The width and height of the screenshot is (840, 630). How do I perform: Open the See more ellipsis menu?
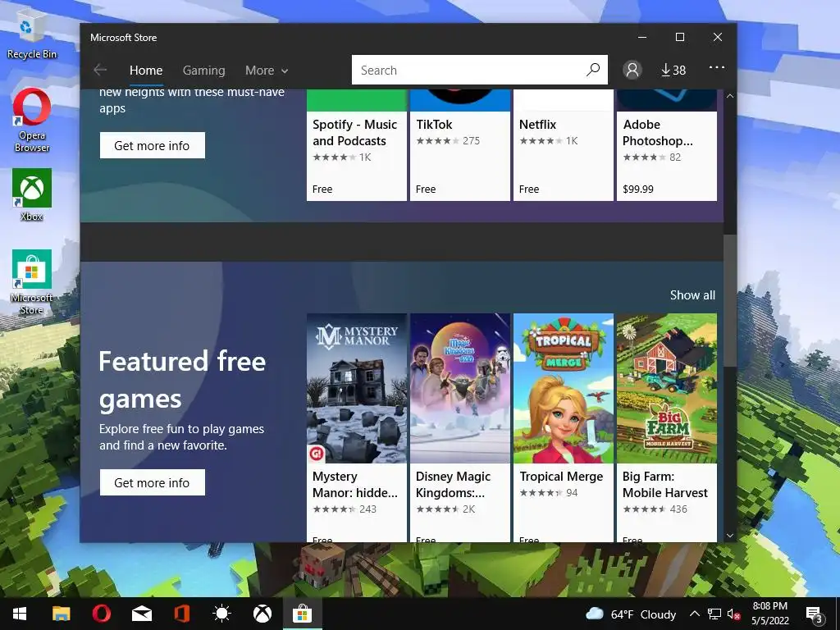(x=717, y=67)
